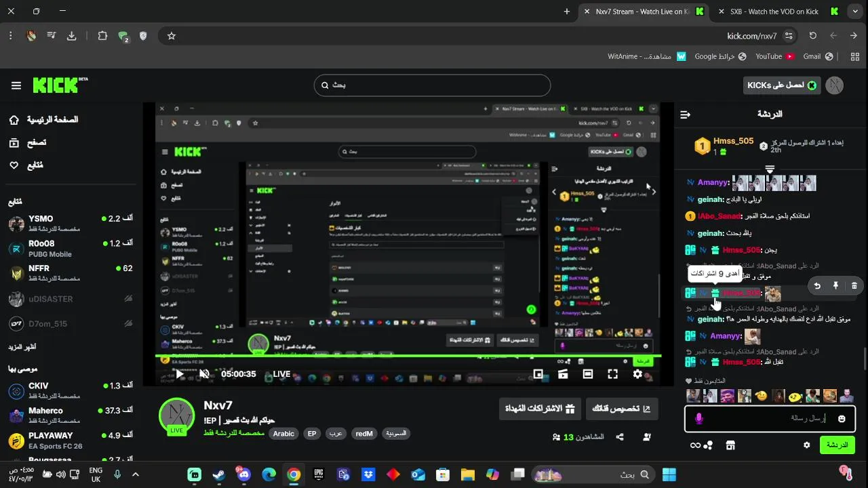Open the cast icon on the player
The height and width of the screenshot is (488, 868).
click(563, 374)
